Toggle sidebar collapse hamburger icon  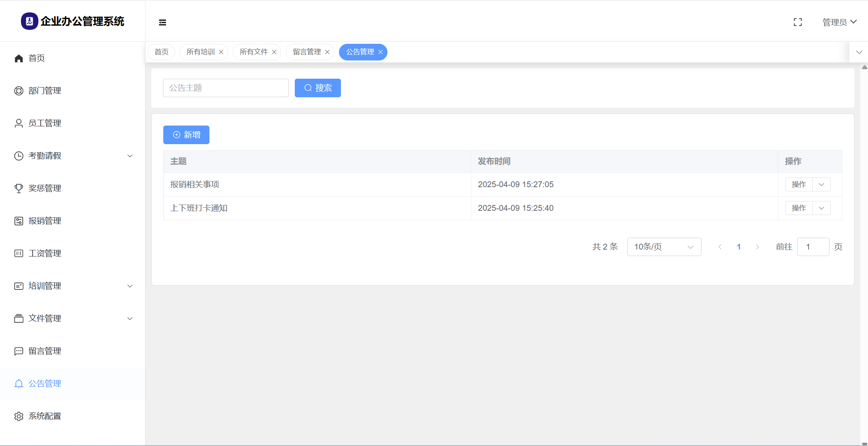click(x=163, y=22)
